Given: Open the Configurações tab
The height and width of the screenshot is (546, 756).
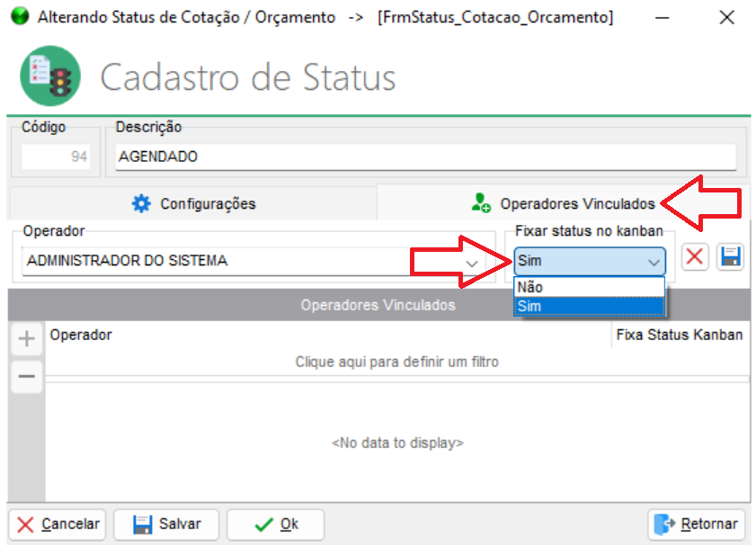Looking at the screenshot, I should (x=193, y=204).
